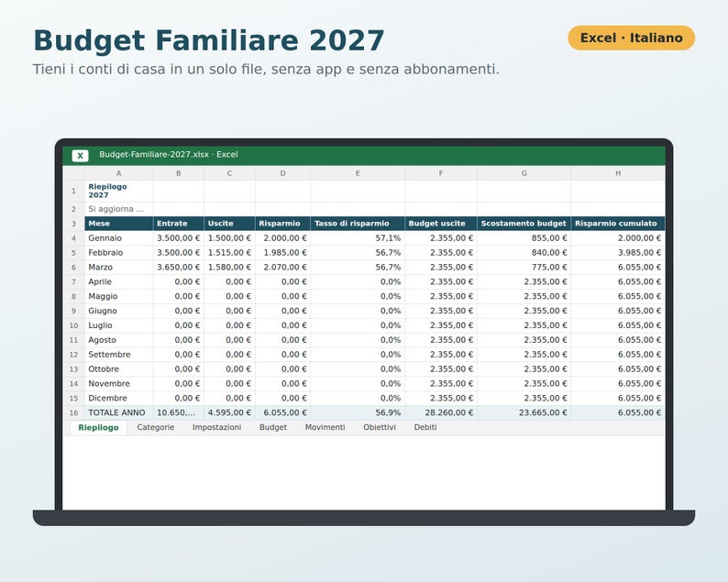The width and height of the screenshot is (728, 582).
Task: Click Febbraio's Risparmio value 1.985,00 €
Action: coord(282,252)
